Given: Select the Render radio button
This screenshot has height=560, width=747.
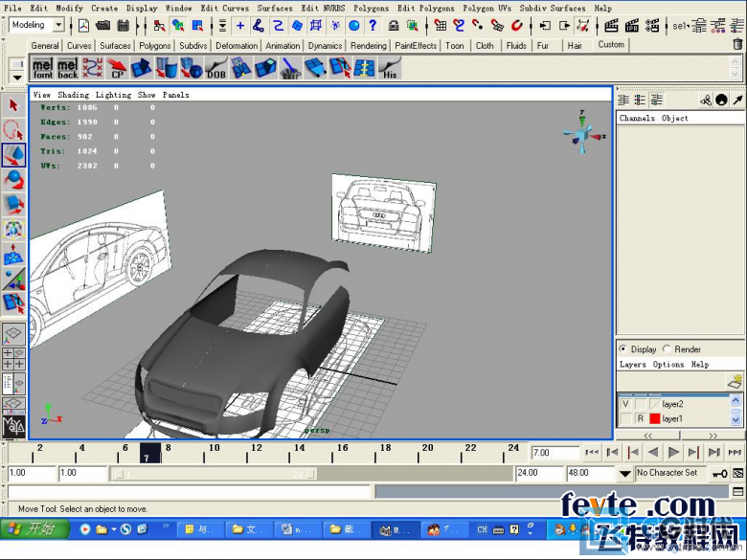Looking at the screenshot, I should coord(667,349).
